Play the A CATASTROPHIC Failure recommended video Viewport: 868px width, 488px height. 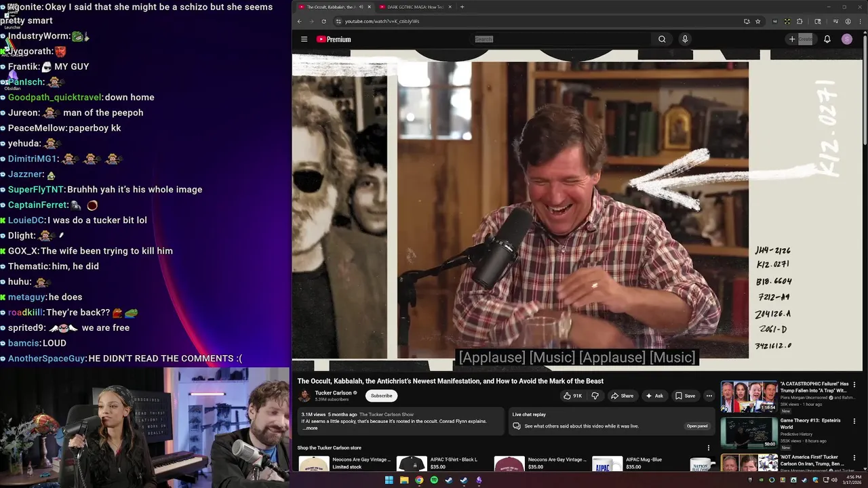(749, 396)
